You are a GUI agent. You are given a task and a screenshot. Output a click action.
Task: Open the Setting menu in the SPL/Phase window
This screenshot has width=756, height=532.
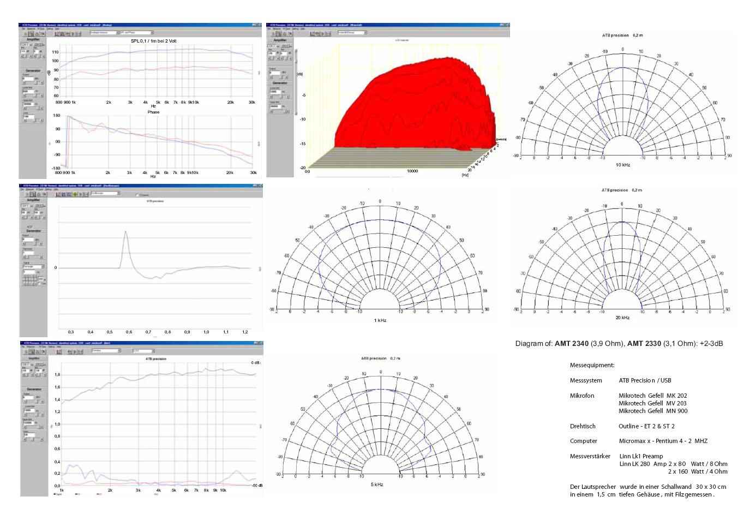click(50, 29)
